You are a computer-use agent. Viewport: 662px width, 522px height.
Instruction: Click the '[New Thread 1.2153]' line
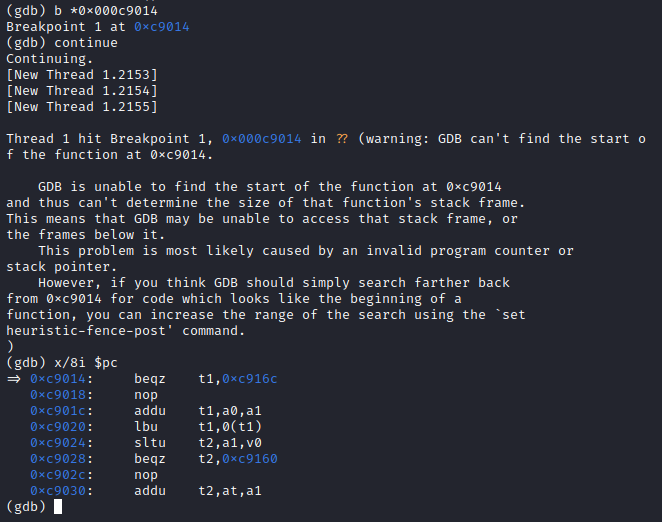[x=82, y=75]
